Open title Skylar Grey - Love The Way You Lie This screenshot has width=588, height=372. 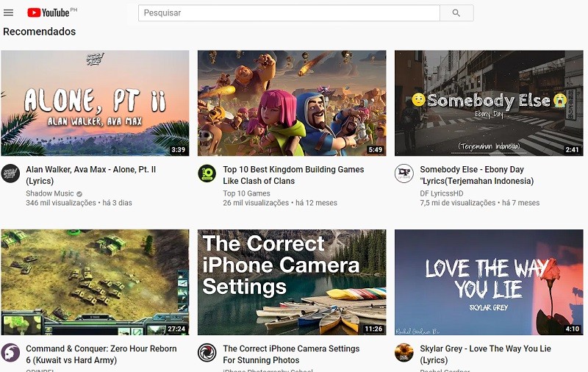485,354
